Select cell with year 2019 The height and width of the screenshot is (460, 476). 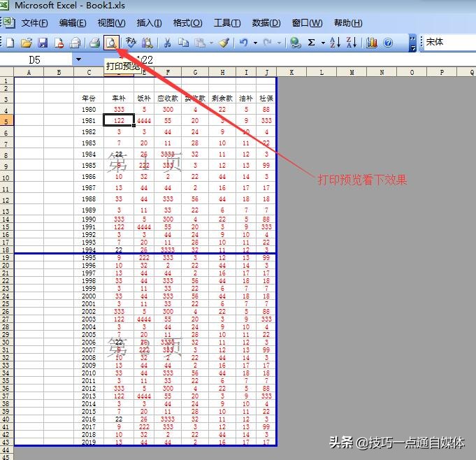click(x=89, y=442)
